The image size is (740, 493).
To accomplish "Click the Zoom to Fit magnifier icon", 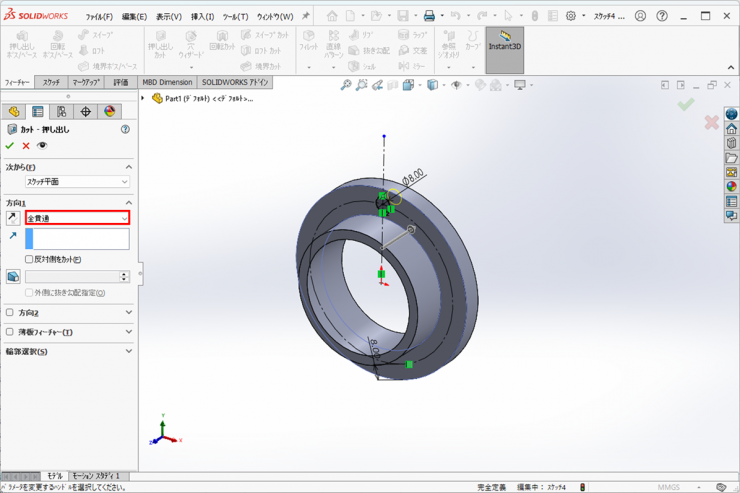I will 346,86.
